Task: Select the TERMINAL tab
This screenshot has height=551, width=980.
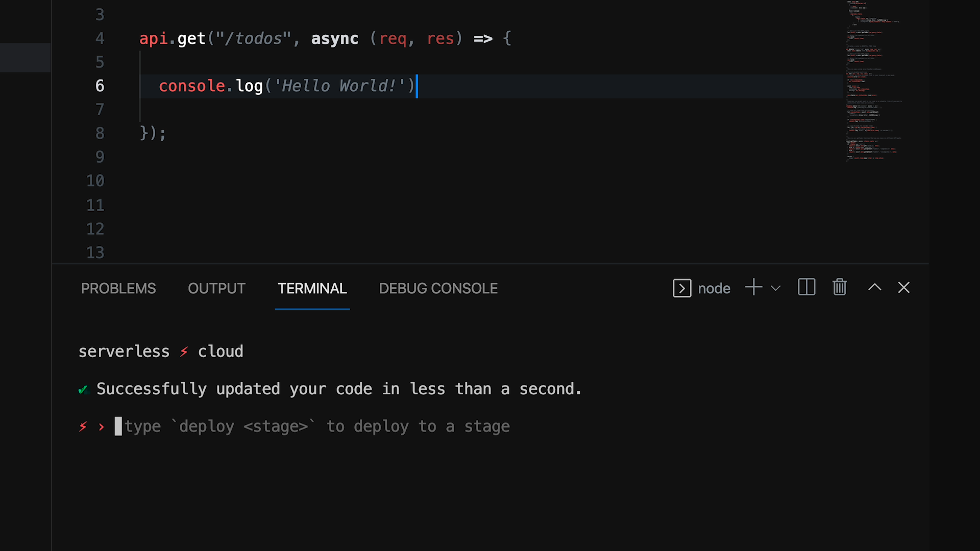Action: [312, 289]
